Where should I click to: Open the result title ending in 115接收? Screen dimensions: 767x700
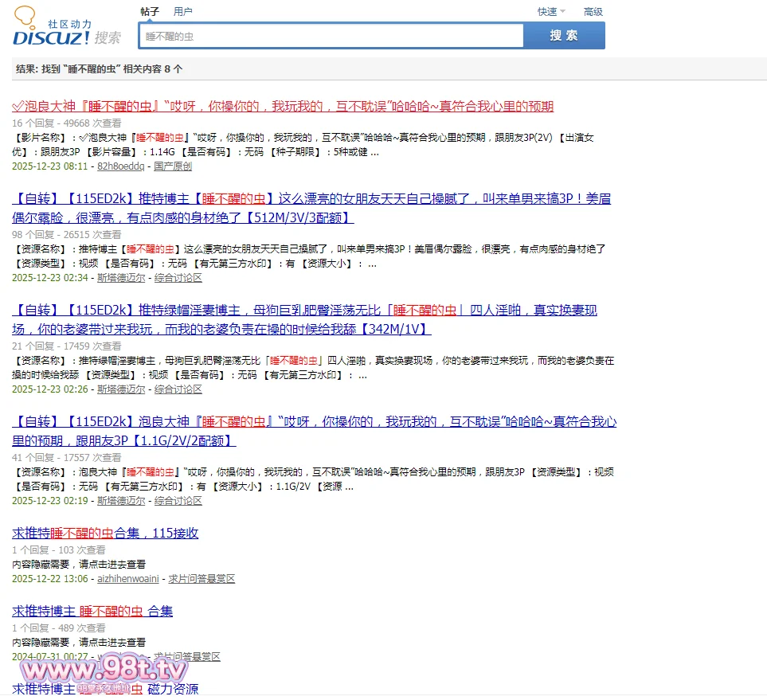coord(105,533)
